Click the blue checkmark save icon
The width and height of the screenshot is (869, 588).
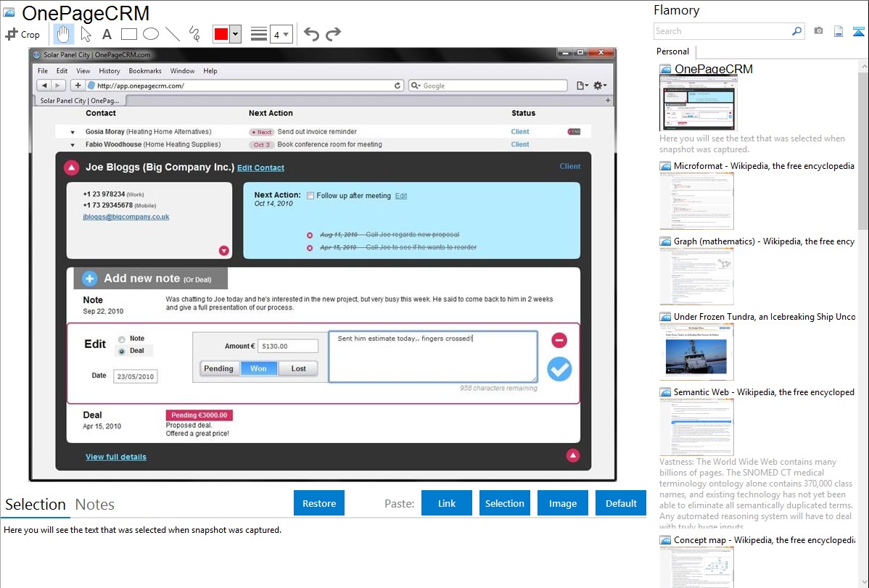click(x=559, y=369)
